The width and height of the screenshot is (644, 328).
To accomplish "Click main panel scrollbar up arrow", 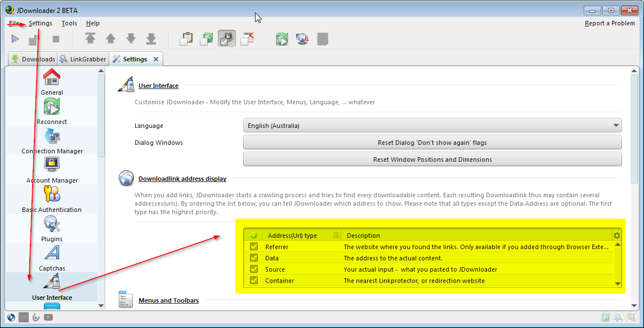I will pos(634,71).
